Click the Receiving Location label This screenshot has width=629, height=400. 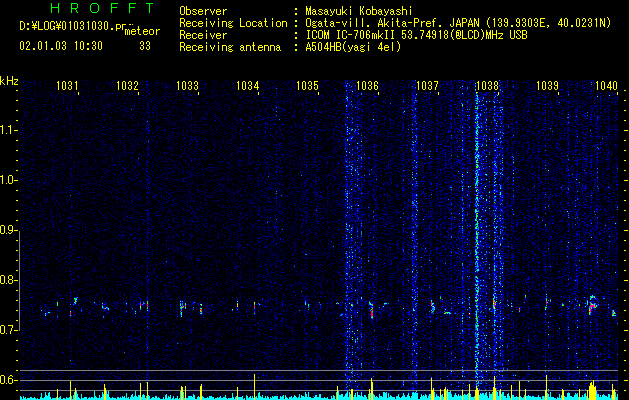(233, 23)
